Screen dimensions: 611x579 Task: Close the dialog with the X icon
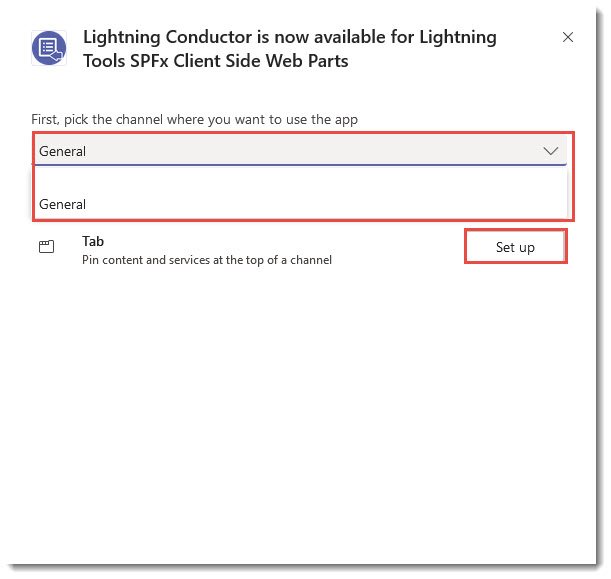pyautogui.click(x=568, y=37)
